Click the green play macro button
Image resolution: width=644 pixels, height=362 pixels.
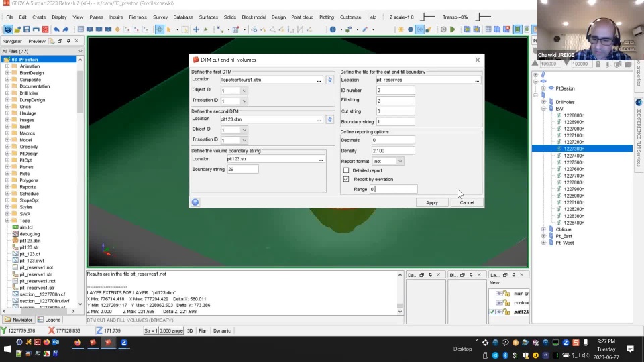pyautogui.click(x=453, y=29)
